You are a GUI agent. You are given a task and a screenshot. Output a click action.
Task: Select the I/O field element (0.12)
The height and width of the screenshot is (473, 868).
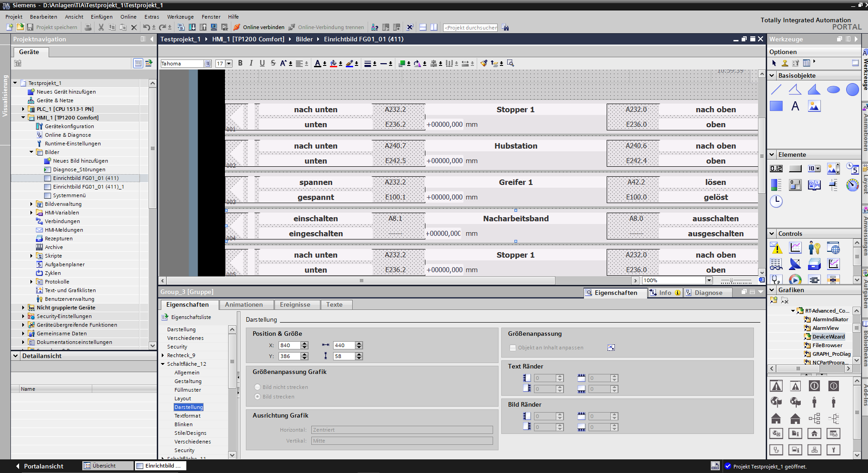click(x=776, y=169)
